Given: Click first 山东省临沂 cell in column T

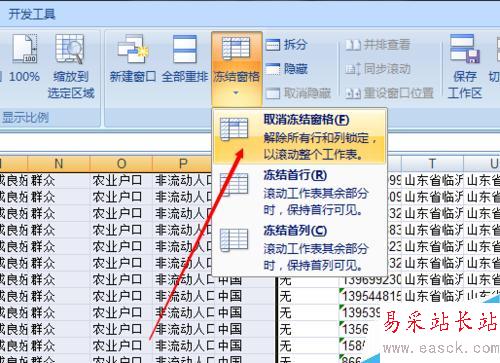Looking at the screenshot, I should [432, 180].
